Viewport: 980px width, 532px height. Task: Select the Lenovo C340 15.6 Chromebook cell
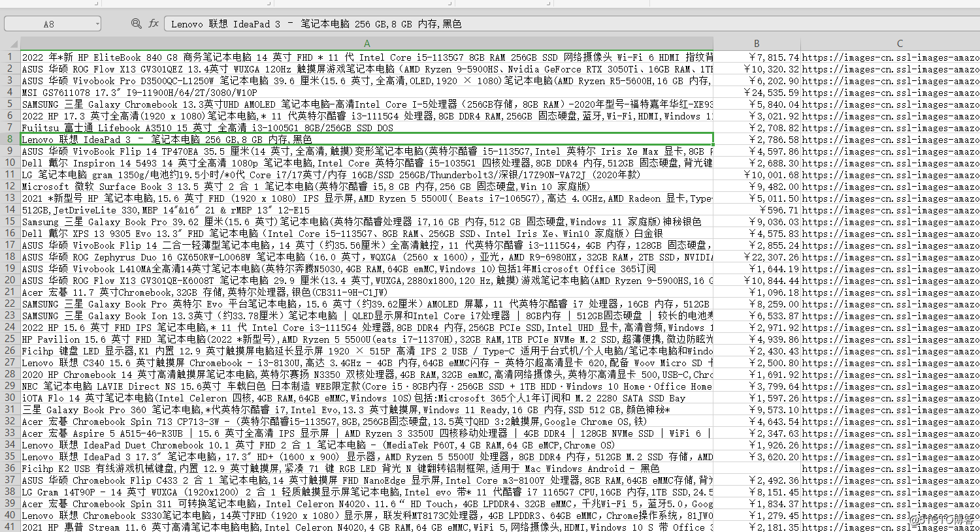pos(367,362)
